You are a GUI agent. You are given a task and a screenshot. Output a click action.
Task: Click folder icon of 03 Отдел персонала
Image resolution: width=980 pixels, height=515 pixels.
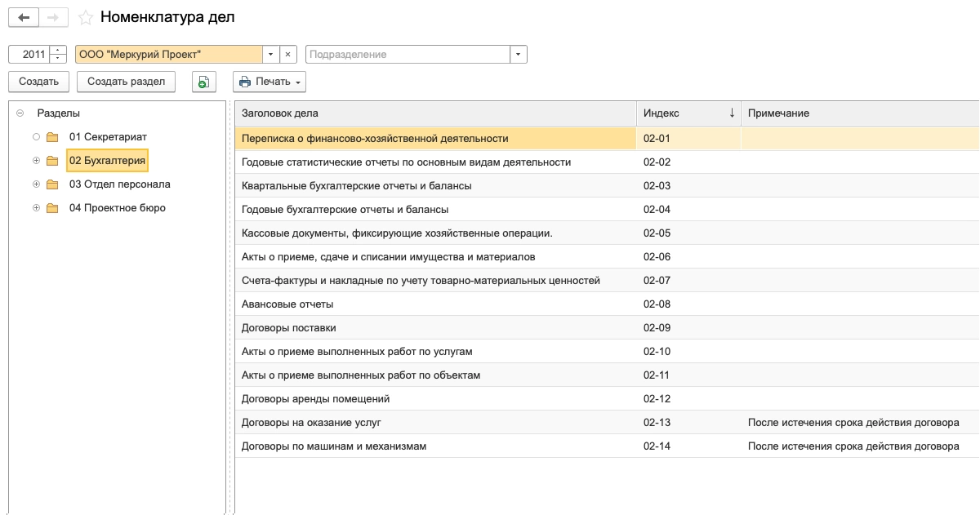(53, 184)
